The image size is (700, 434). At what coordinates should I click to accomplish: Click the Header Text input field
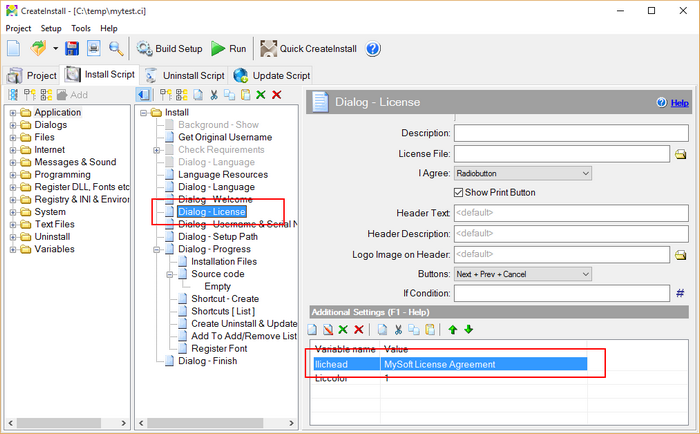click(x=570, y=213)
